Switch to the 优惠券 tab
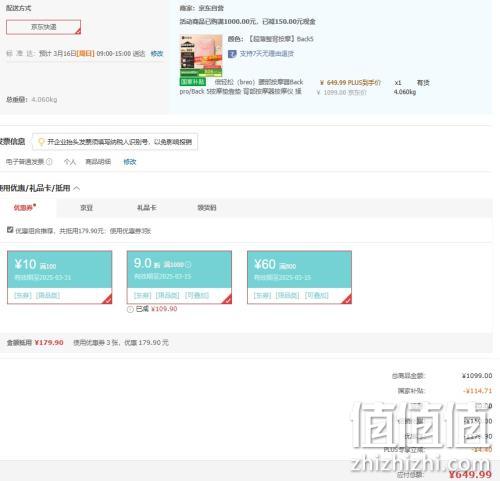 (x=24, y=208)
